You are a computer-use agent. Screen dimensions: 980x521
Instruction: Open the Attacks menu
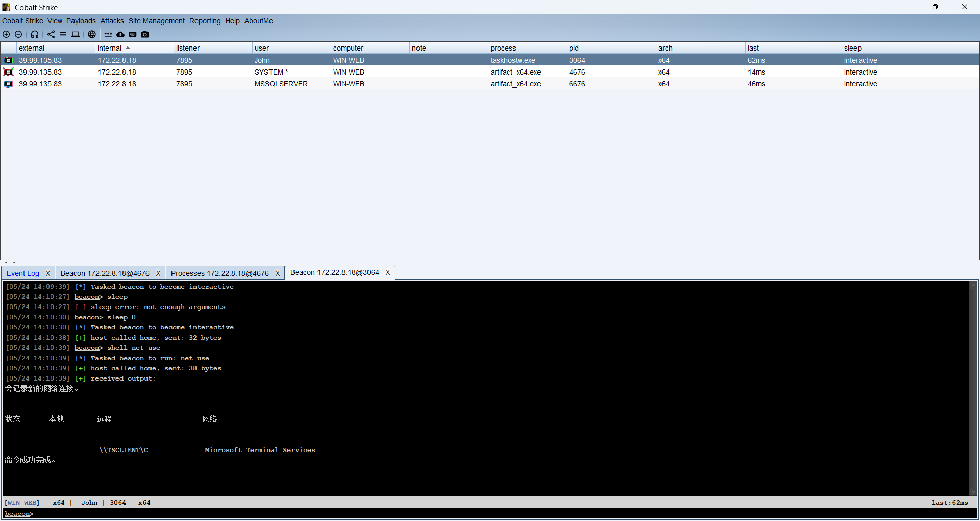(112, 21)
